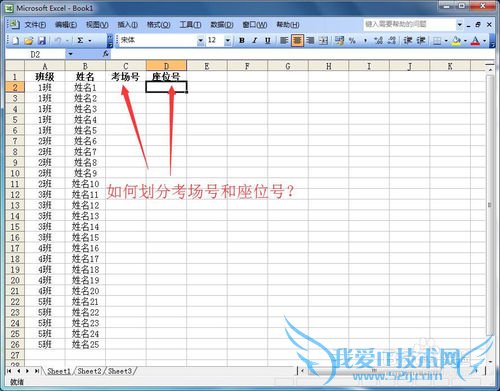500x391 pixels.
Task: Open the 数据(D) menu
Action: click(x=222, y=25)
